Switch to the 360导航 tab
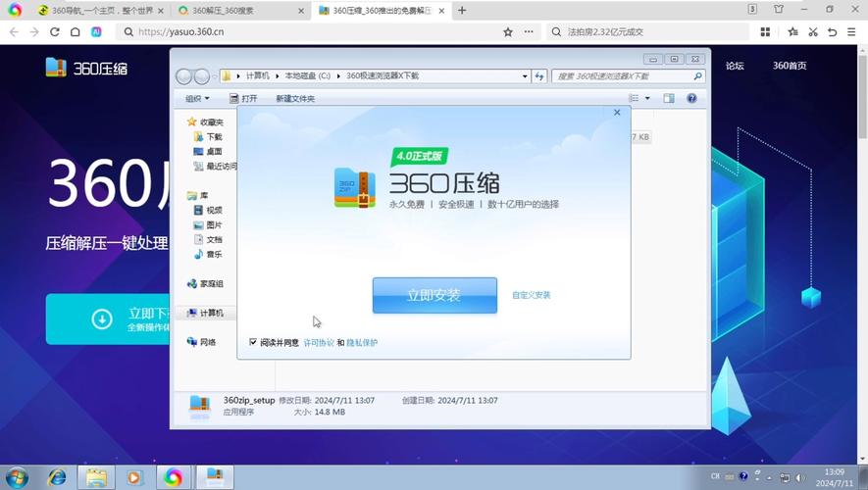 coord(100,11)
